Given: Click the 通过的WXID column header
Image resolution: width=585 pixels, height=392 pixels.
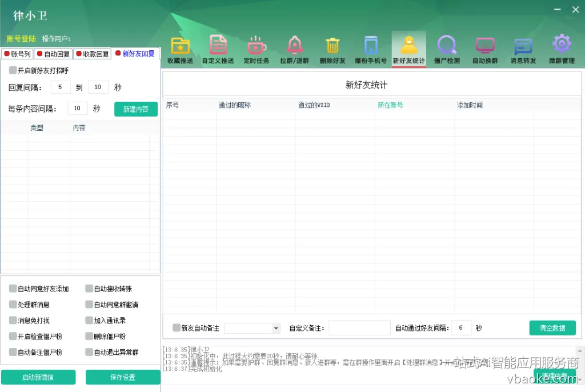Looking at the screenshot, I should coord(314,105).
